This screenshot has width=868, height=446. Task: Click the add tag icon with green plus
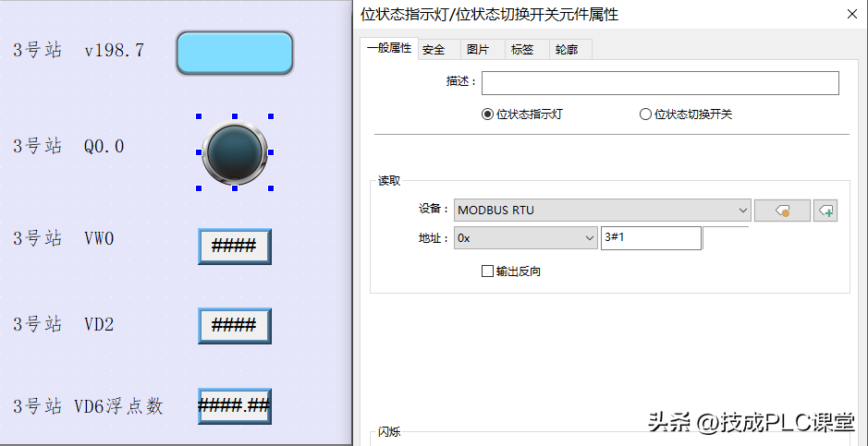(825, 211)
